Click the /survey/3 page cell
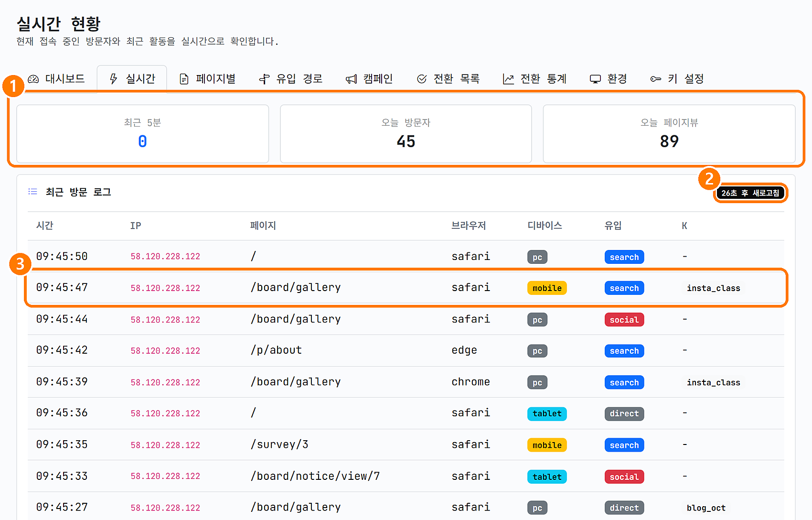The height and width of the screenshot is (520, 812). [279, 444]
